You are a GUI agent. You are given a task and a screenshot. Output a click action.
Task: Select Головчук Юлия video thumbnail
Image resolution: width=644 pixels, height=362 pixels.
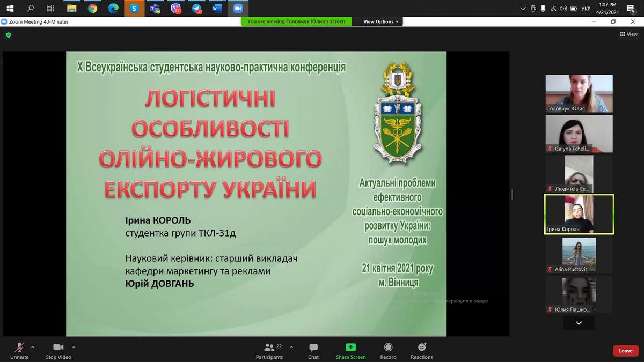(x=579, y=93)
